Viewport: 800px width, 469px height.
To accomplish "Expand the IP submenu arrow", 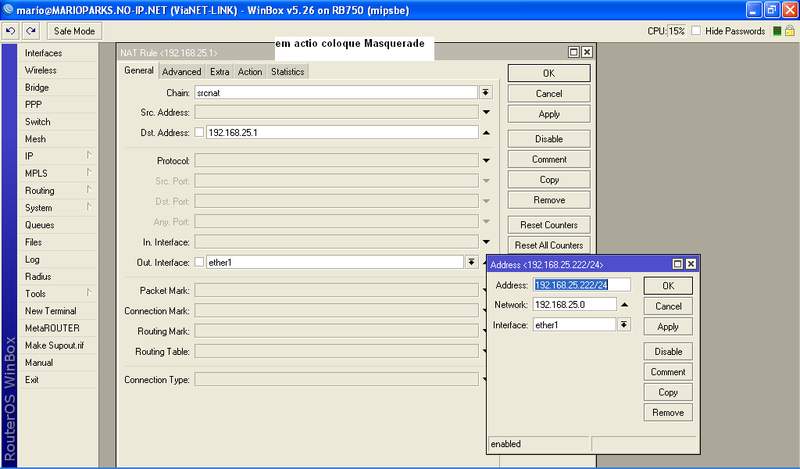I will point(89,155).
